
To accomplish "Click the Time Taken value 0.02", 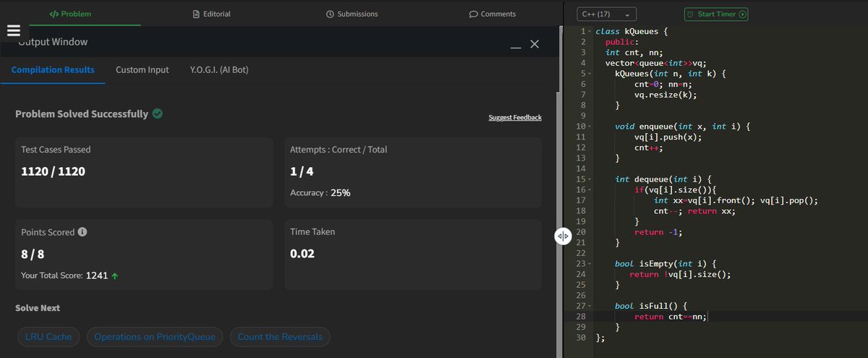I will click(x=302, y=255).
